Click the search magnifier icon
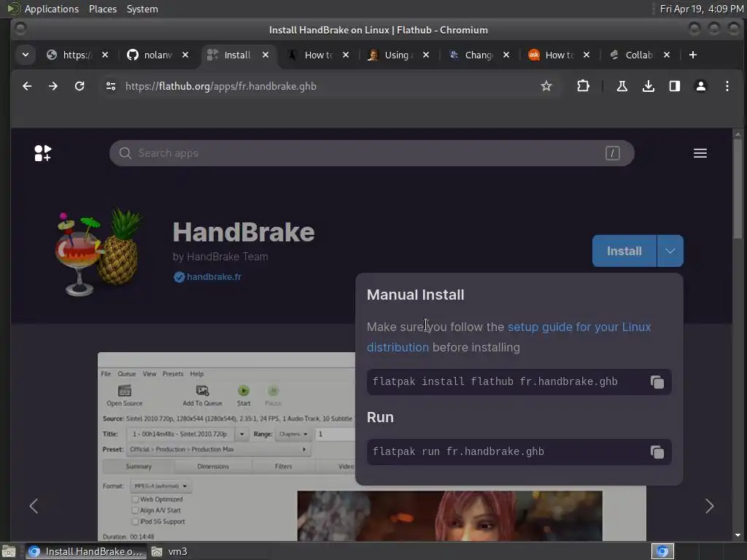Screen dimensions: 747x560 pos(125,153)
